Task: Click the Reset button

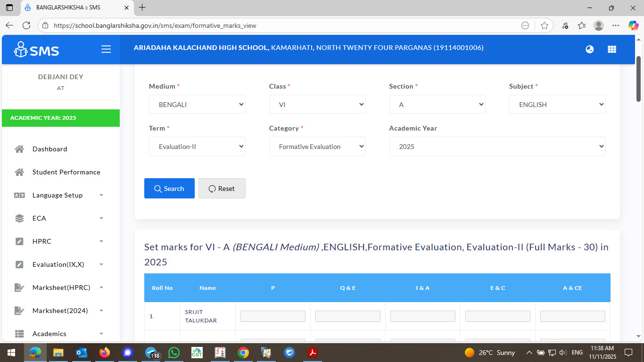Action: click(222, 189)
